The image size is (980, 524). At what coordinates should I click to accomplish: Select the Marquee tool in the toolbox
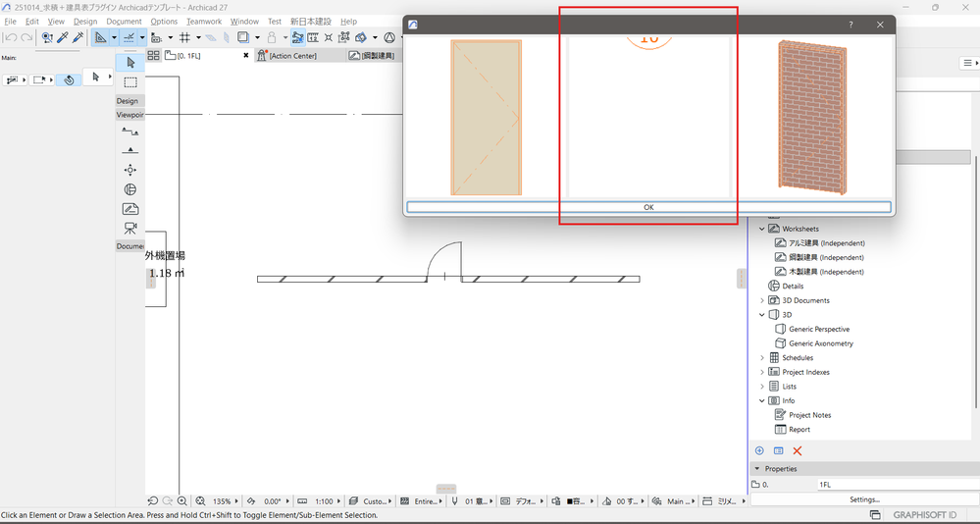[130, 81]
